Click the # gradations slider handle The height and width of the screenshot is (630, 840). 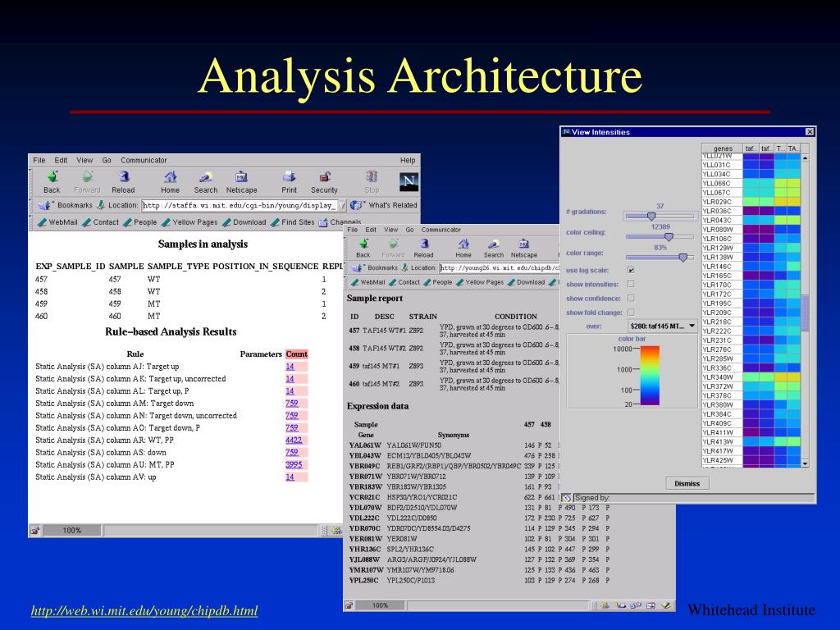pos(651,216)
